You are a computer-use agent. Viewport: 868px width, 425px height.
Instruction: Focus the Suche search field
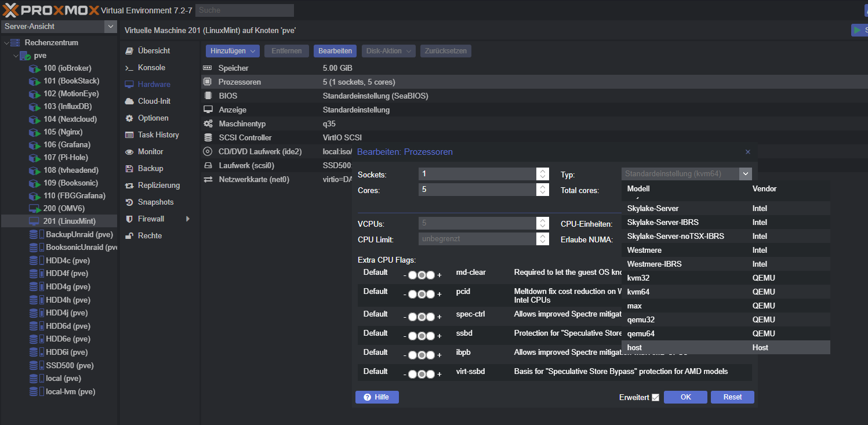pyautogui.click(x=245, y=10)
